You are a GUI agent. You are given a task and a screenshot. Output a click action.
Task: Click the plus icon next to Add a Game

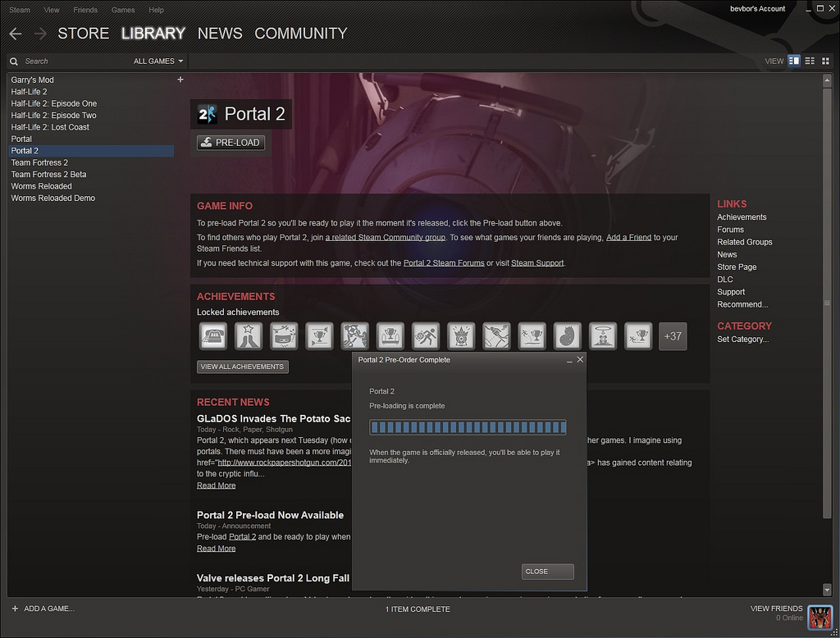pos(15,608)
